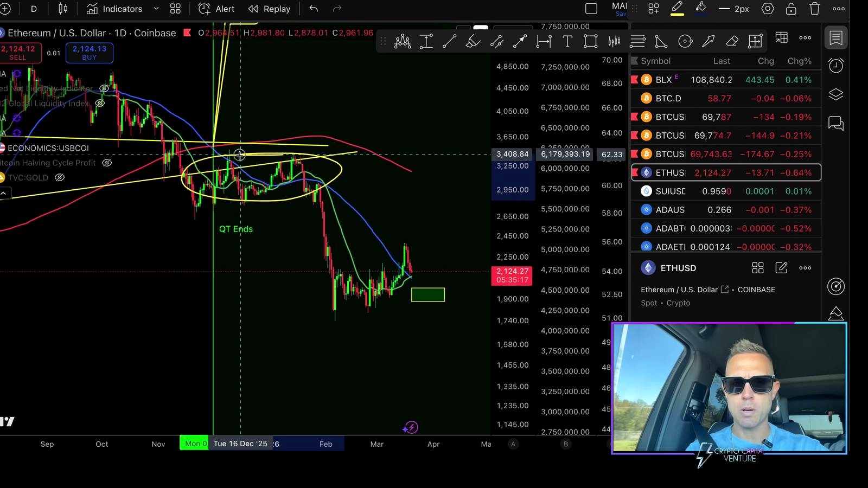Screen dimensions: 868x488
Task: Select the arrow drawing tool
Action: click(x=709, y=41)
